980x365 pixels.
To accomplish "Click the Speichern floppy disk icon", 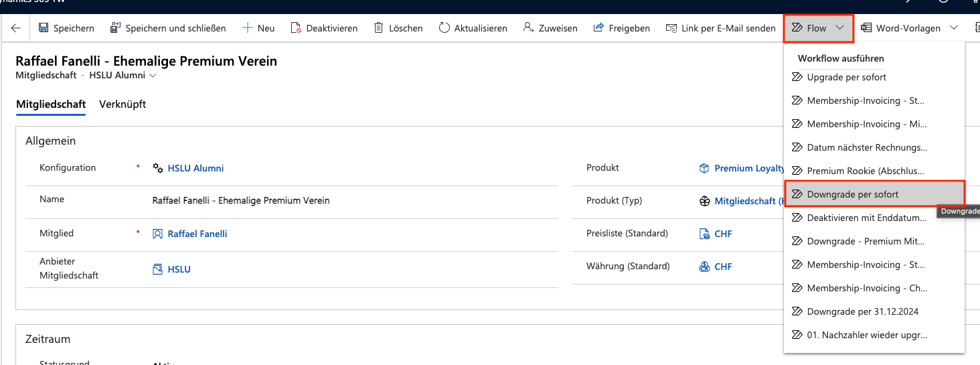I will click(x=44, y=28).
